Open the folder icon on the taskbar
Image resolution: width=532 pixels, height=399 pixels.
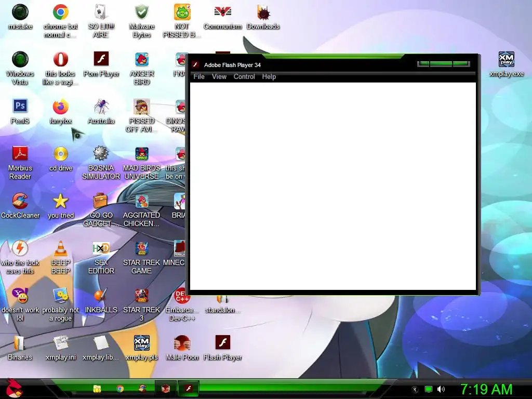(97, 389)
